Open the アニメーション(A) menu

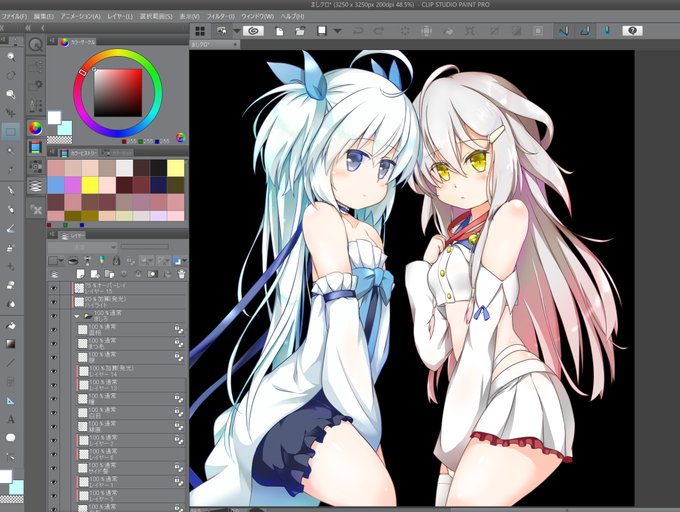point(80,16)
